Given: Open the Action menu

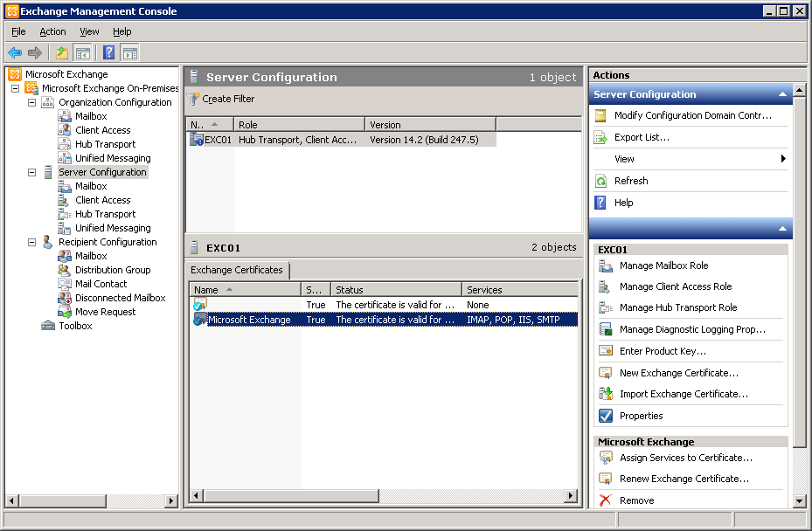Looking at the screenshot, I should pyautogui.click(x=52, y=31).
